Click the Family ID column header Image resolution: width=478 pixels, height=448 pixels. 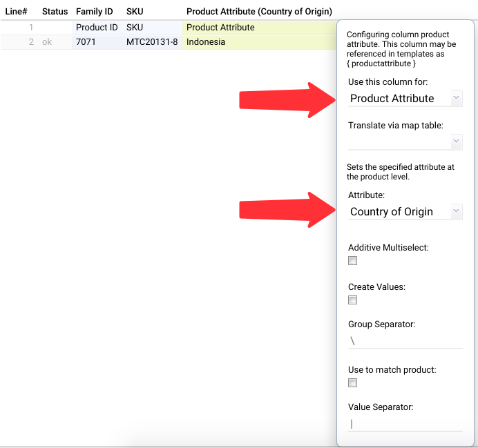coord(94,12)
